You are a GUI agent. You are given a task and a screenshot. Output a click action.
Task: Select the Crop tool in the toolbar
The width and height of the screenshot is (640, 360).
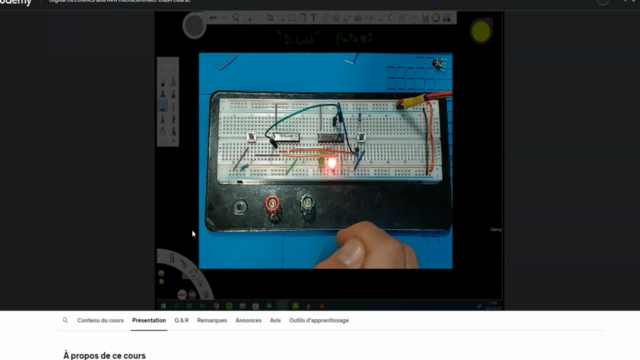point(270,18)
